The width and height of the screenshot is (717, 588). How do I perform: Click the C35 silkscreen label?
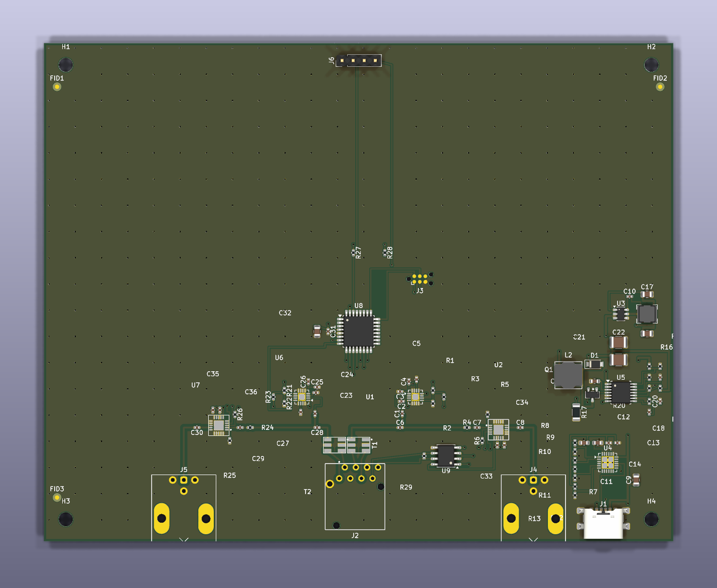coord(213,374)
